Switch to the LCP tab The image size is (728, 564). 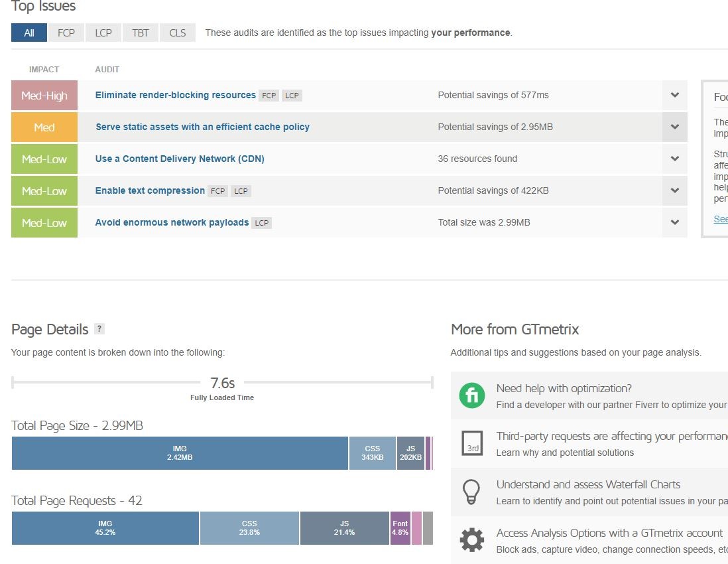103,33
